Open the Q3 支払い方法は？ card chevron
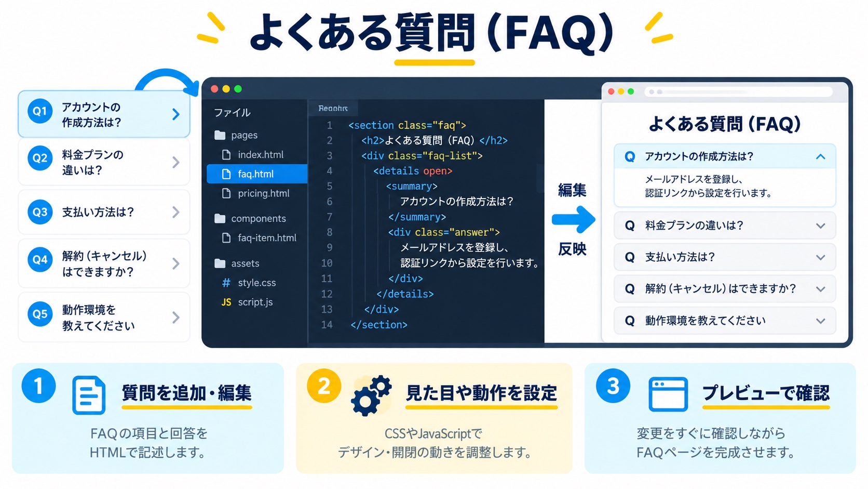 click(176, 212)
